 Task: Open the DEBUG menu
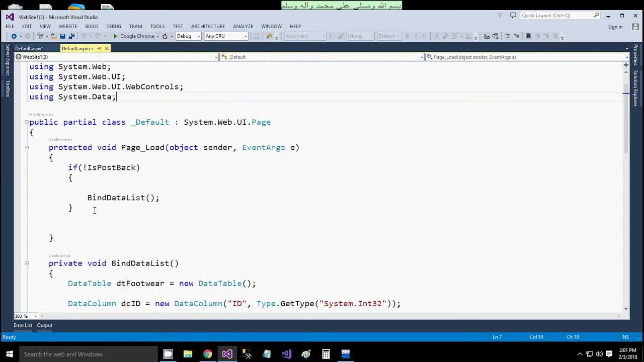coord(114,26)
